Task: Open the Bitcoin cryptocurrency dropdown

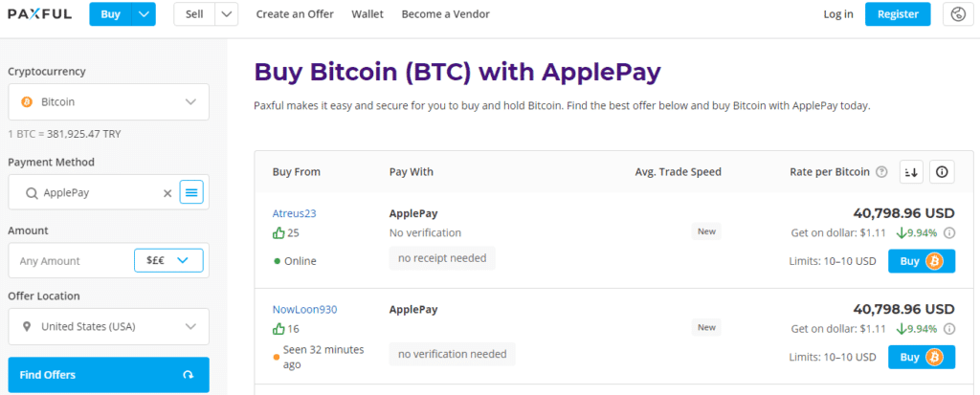Action: [x=108, y=101]
